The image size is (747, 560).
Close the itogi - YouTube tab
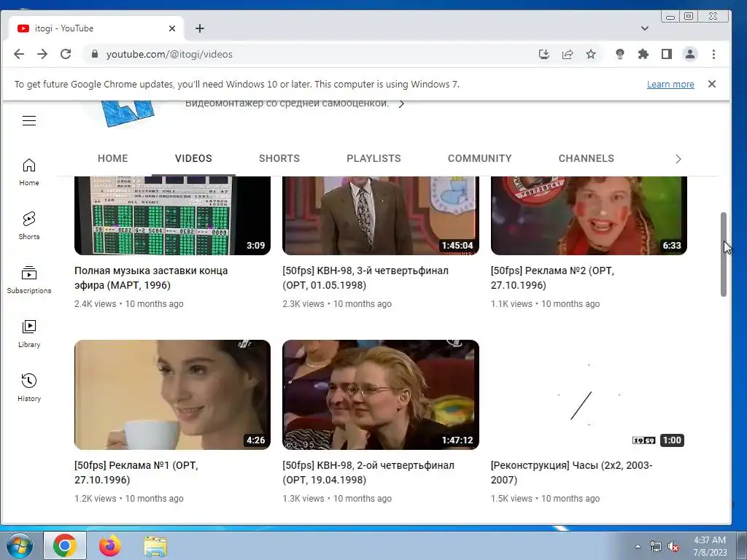tap(172, 28)
